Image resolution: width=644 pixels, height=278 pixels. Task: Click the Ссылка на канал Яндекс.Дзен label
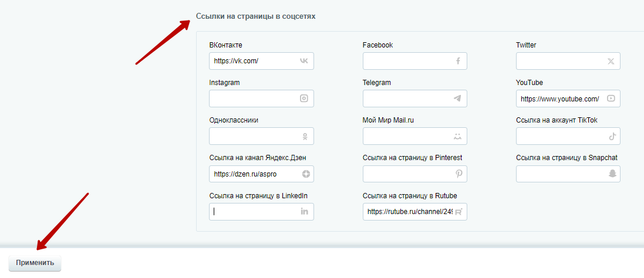(258, 158)
